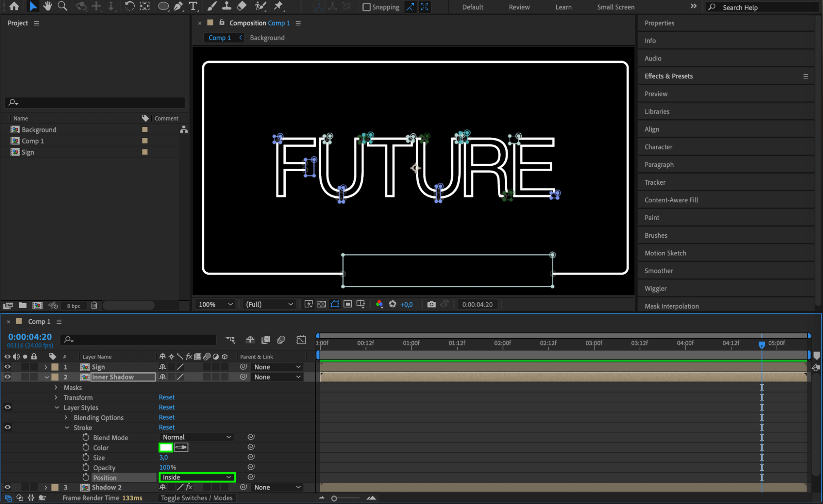The width and height of the screenshot is (823, 504).
Task: Expand Blending Options group
Action: click(66, 418)
